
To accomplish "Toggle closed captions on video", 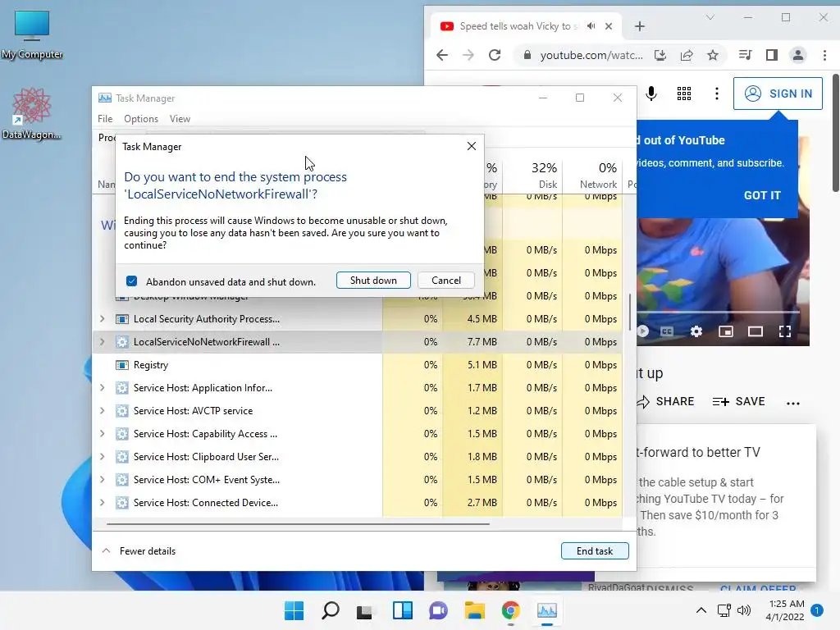I will (x=666, y=331).
